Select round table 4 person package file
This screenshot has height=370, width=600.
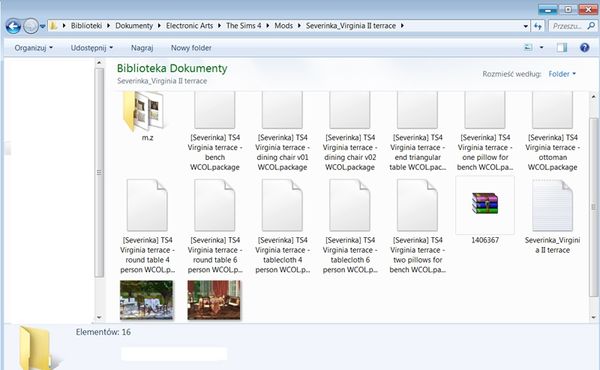[x=147, y=227]
